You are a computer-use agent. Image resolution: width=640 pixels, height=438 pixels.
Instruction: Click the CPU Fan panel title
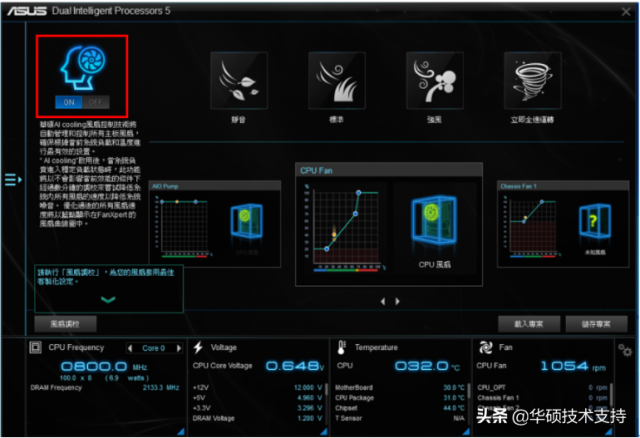coord(316,171)
